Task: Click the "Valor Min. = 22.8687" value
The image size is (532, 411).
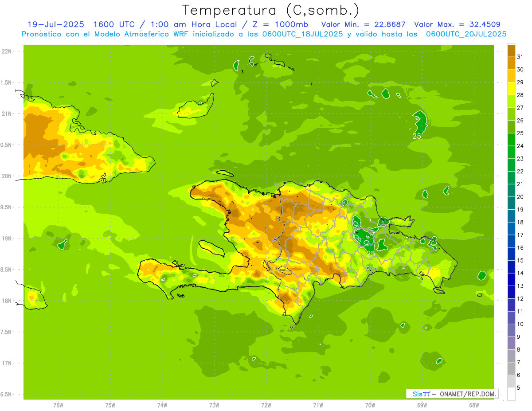Action: 364,24
